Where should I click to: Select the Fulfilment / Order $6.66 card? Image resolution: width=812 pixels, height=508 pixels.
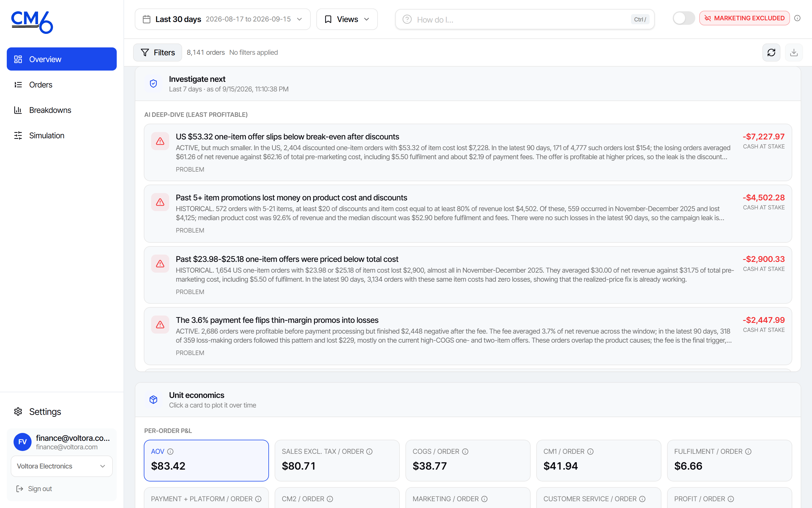tap(729, 460)
